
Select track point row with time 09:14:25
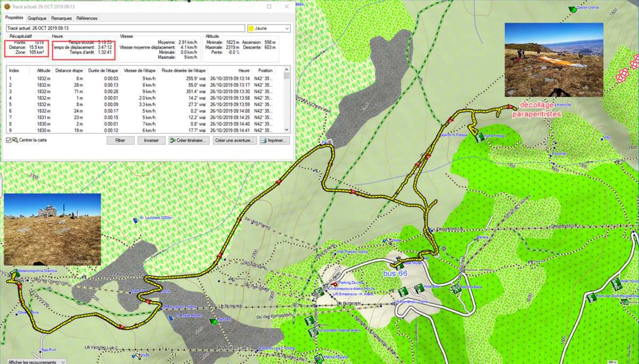pos(145,117)
